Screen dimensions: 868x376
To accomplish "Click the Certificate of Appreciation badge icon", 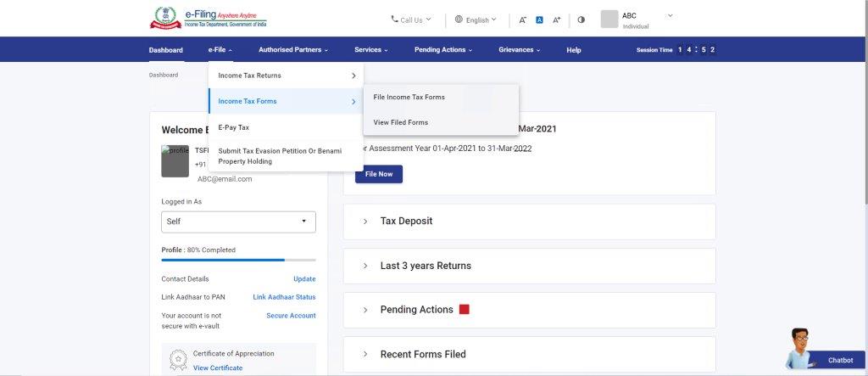I will coord(177,360).
